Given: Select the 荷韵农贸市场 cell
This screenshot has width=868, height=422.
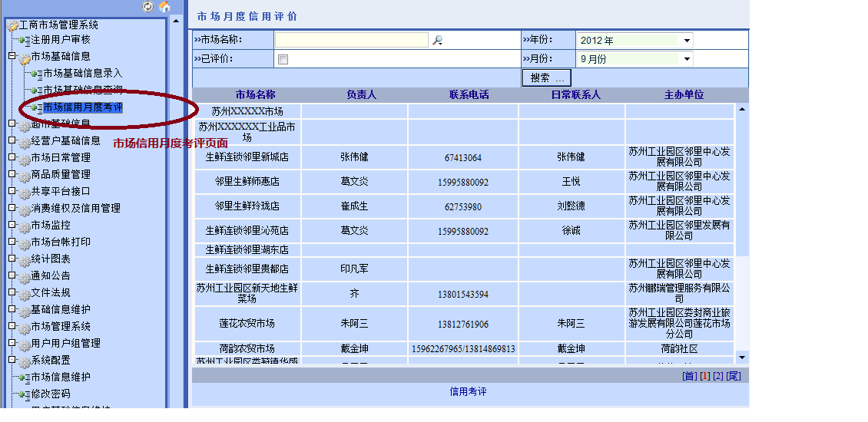Looking at the screenshot, I should 247,349.
